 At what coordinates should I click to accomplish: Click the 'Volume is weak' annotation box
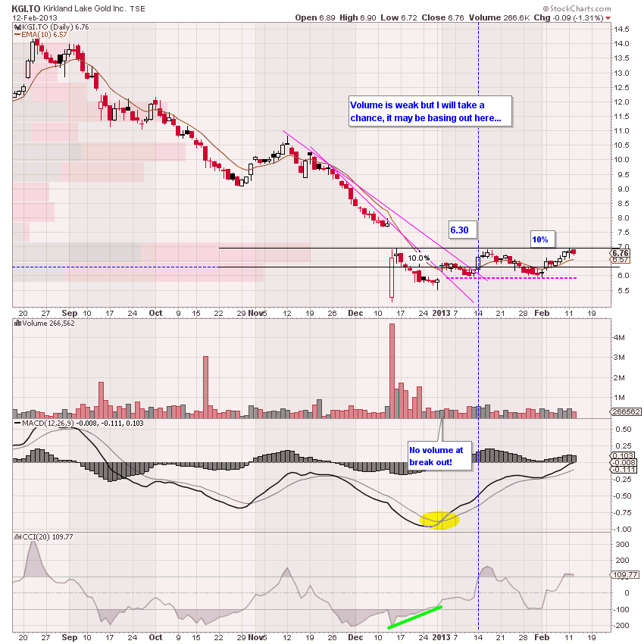430,111
